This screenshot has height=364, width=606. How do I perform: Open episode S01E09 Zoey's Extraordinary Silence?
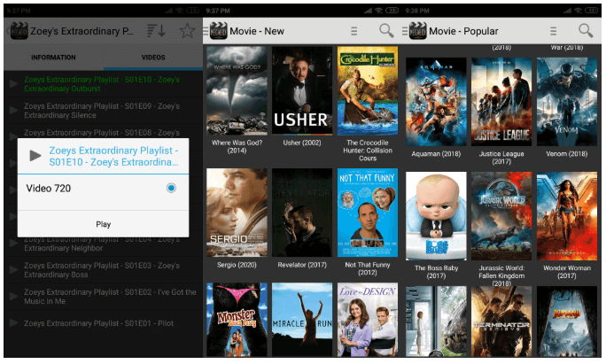coord(103,111)
